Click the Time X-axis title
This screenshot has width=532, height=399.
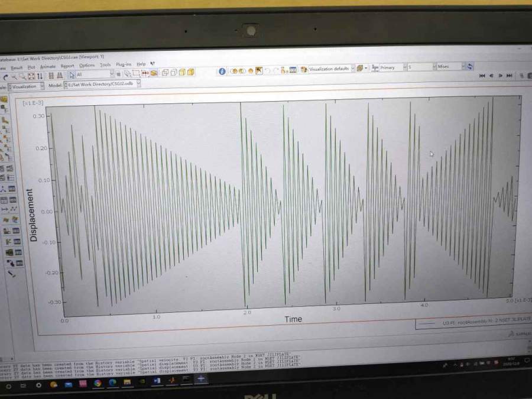coord(293,319)
